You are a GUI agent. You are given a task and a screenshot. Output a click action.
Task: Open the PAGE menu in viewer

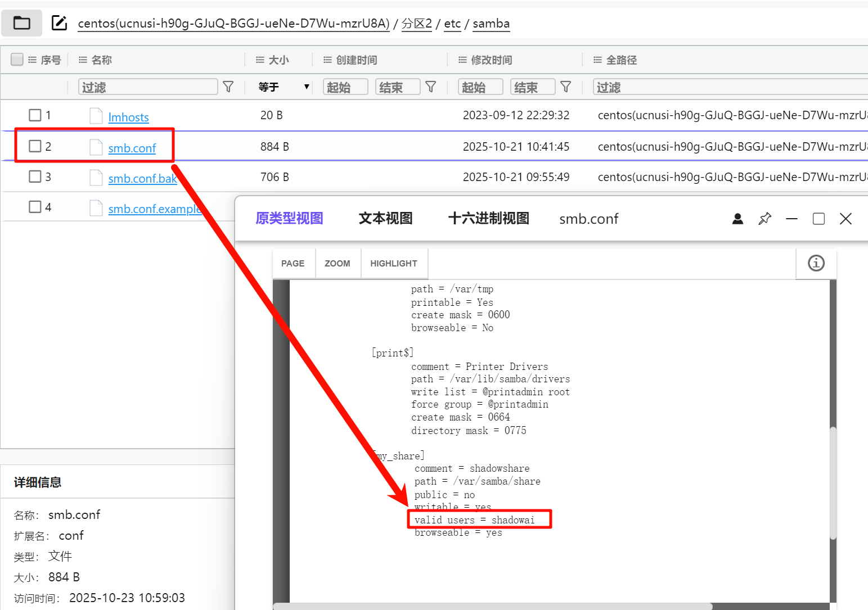click(x=293, y=263)
